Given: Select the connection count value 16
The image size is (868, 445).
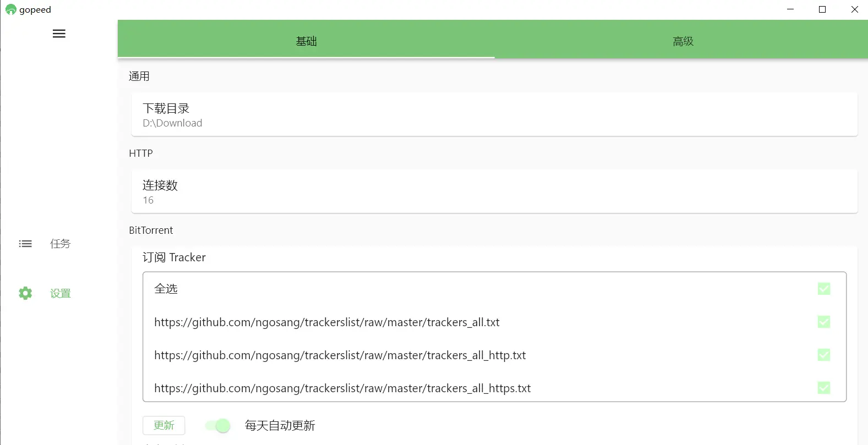Looking at the screenshot, I should pos(148,200).
